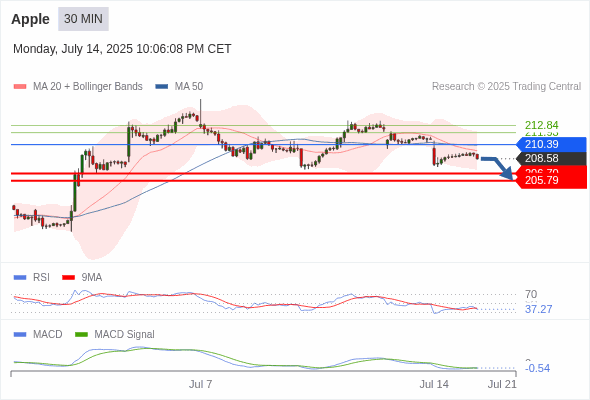Select the 210.39 blue price tag
This screenshot has height=400, width=590.
pyautogui.click(x=551, y=144)
